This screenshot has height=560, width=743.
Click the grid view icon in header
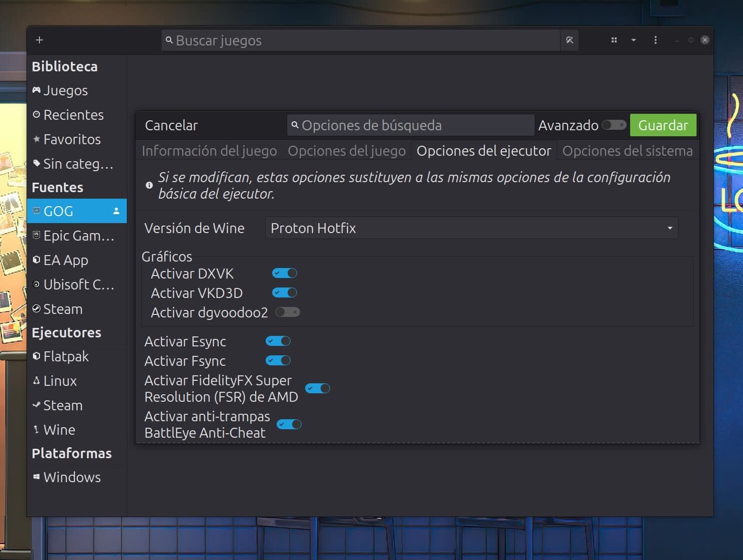[614, 40]
